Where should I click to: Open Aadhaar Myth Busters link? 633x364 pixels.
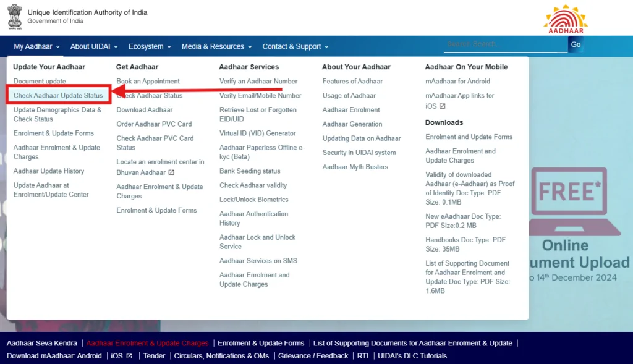click(355, 167)
